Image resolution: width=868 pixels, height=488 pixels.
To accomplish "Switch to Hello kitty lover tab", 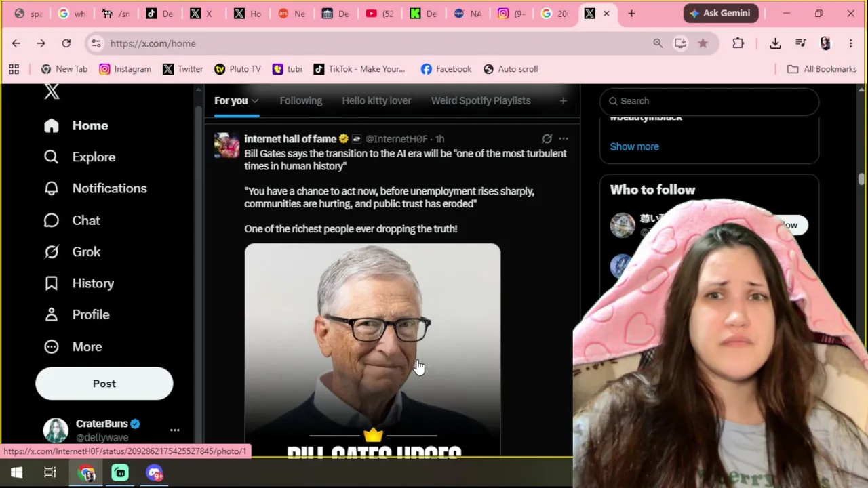I will [376, 101].
